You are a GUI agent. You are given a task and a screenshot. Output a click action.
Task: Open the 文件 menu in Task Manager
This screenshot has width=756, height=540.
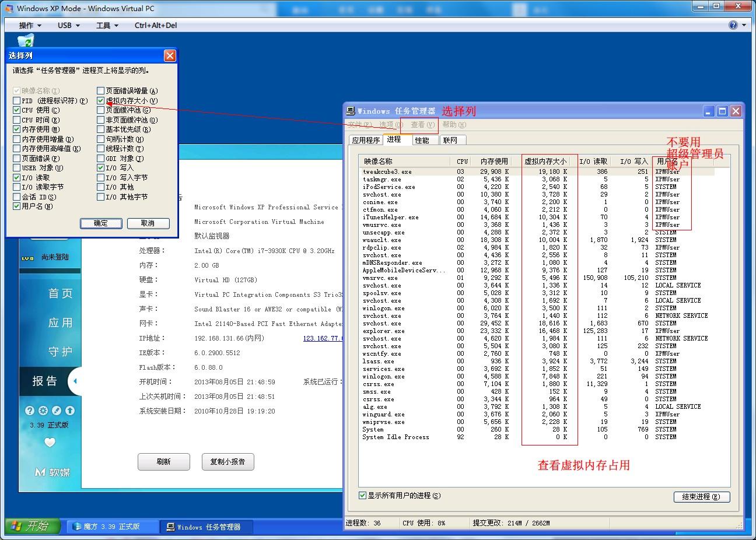[359, 124]
